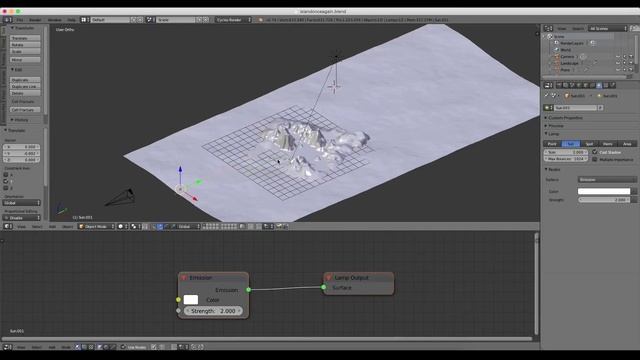Select the Spot lamp type button
640x360 pixels.
point(589,144)
